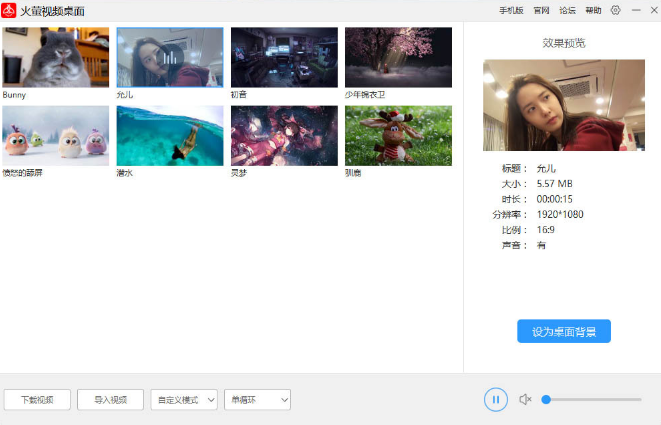The width and height of the screenshot is (661, 425).
Task: Select the 初音 video thumbnail
Action: point(284,57)
